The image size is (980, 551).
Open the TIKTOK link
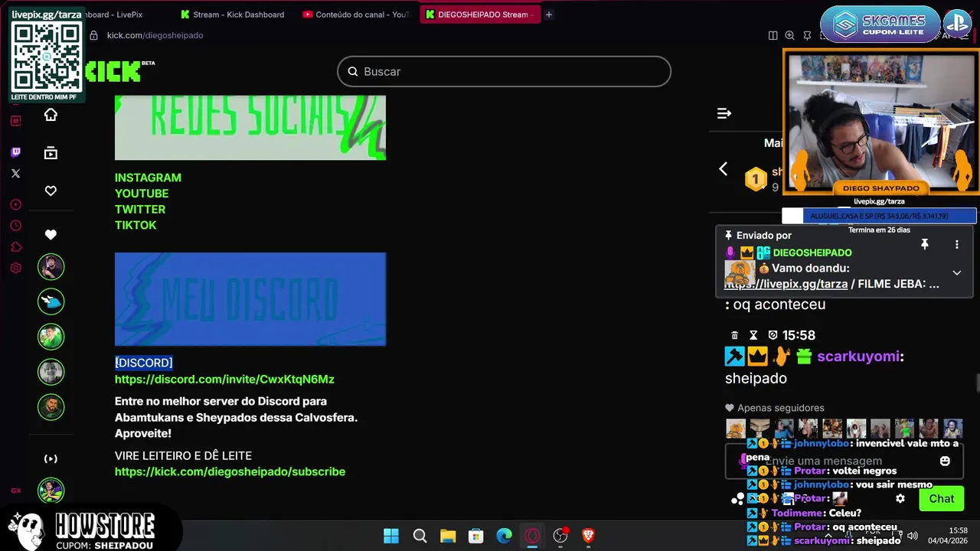136,225
